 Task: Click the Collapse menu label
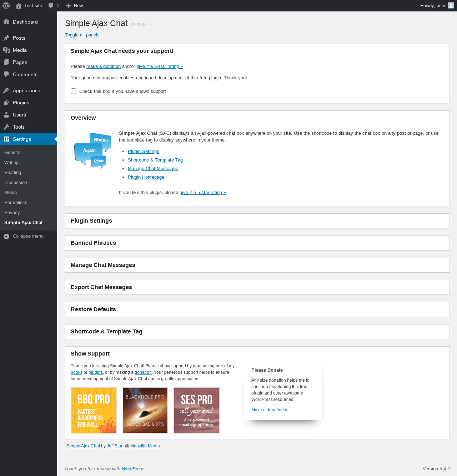click(x=28, y=236)
